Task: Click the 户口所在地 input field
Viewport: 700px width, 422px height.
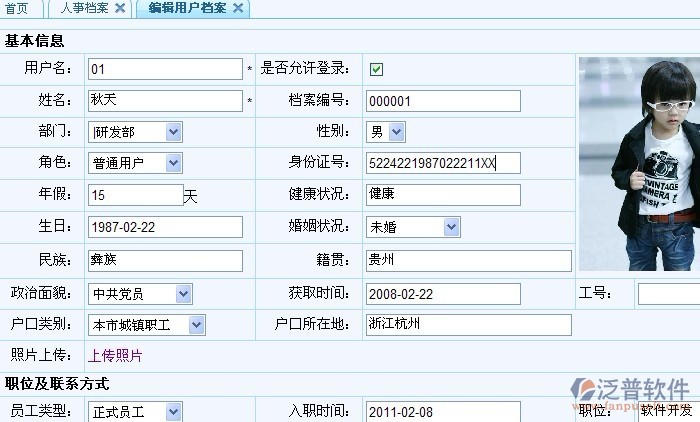Action: pyautogui.click(x=468, y=325)
